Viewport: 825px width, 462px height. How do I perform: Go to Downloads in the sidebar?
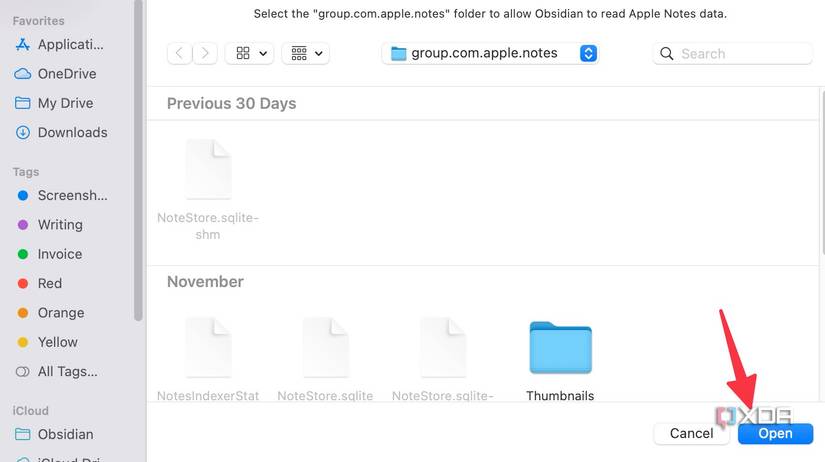tap(61, 133)
